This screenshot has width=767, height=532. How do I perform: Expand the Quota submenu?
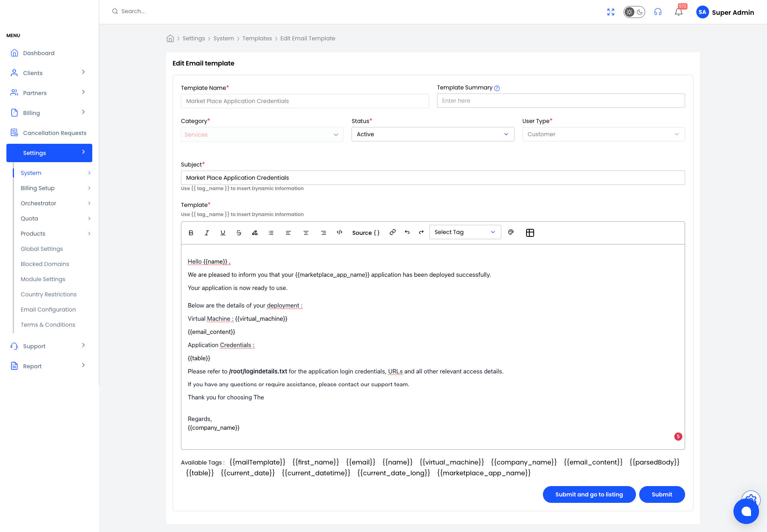56,218
